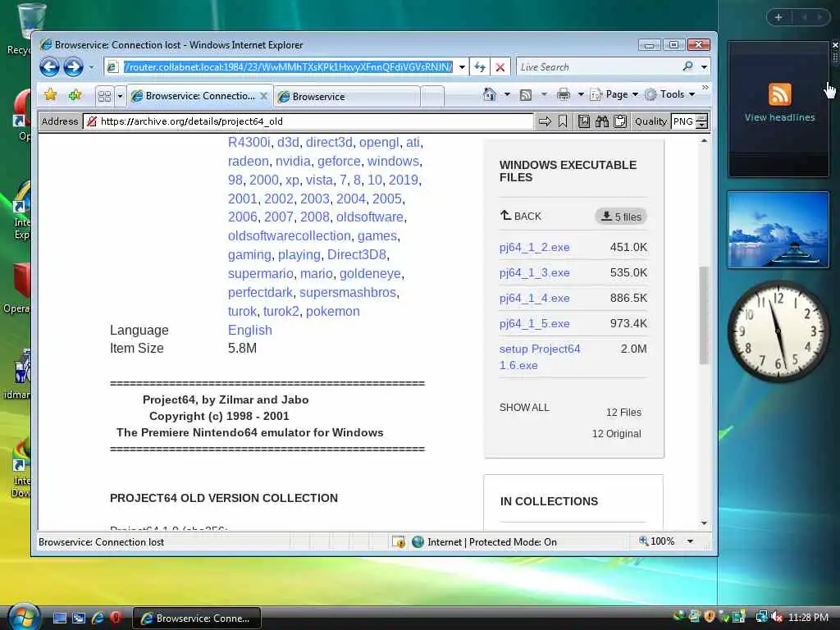
Task: Click the BACK link in the files panel
Action: click(x=521, y=216)
